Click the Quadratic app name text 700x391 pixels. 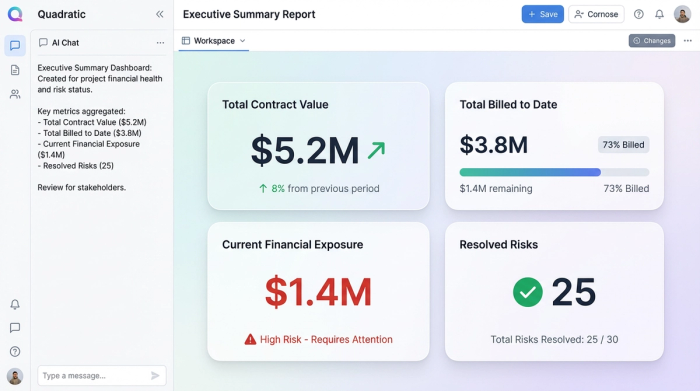point(62,14)
